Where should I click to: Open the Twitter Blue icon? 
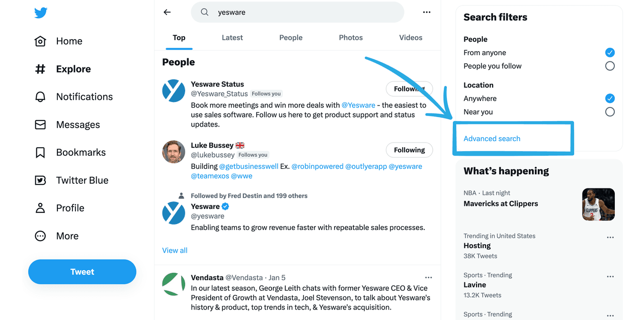(x=40, y=180)
